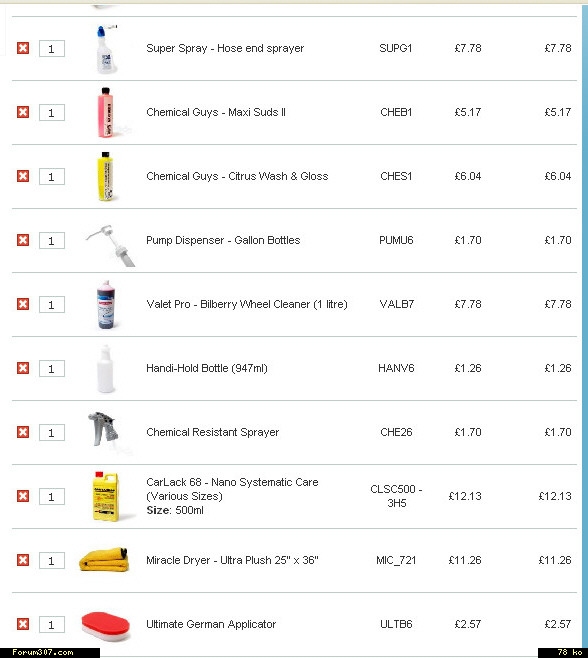Select quantity field for CarLack 68
This screenshot has height=658, width=588.
pos(52,496)
